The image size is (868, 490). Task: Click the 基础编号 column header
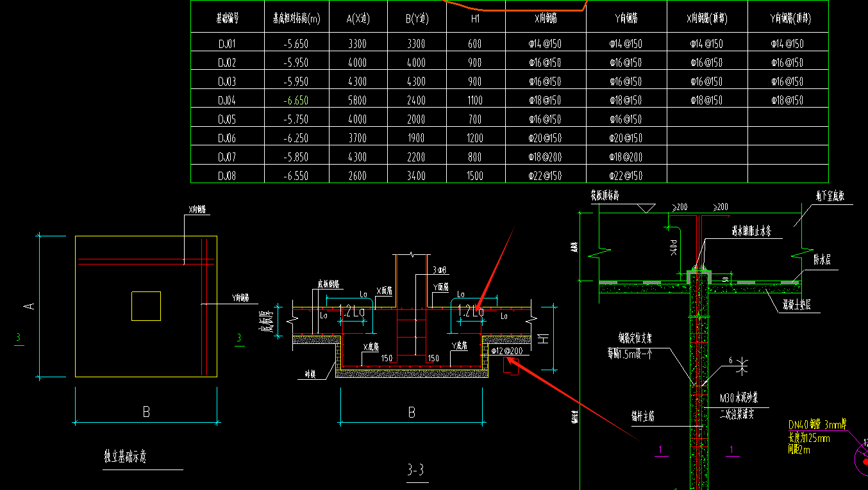coord(227,19)
